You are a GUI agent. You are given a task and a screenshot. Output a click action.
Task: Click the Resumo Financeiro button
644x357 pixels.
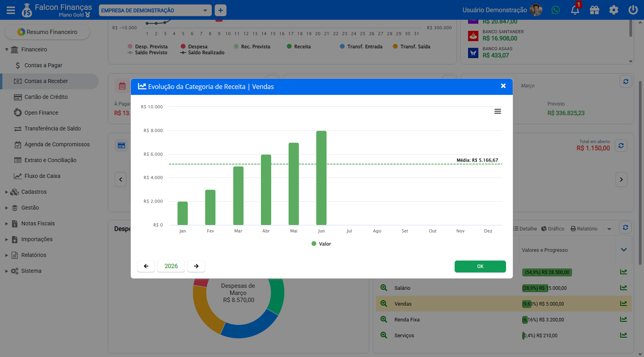tap(47, 32)
